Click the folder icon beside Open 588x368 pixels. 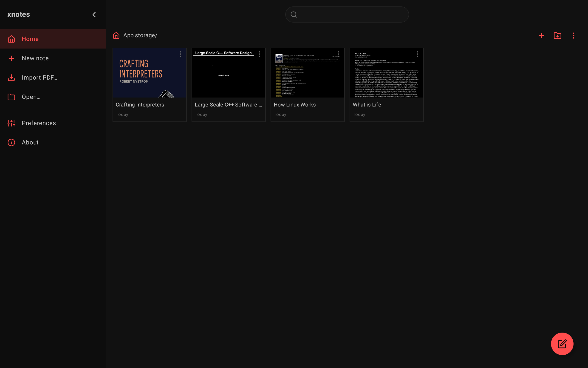(x=11, y=97)
